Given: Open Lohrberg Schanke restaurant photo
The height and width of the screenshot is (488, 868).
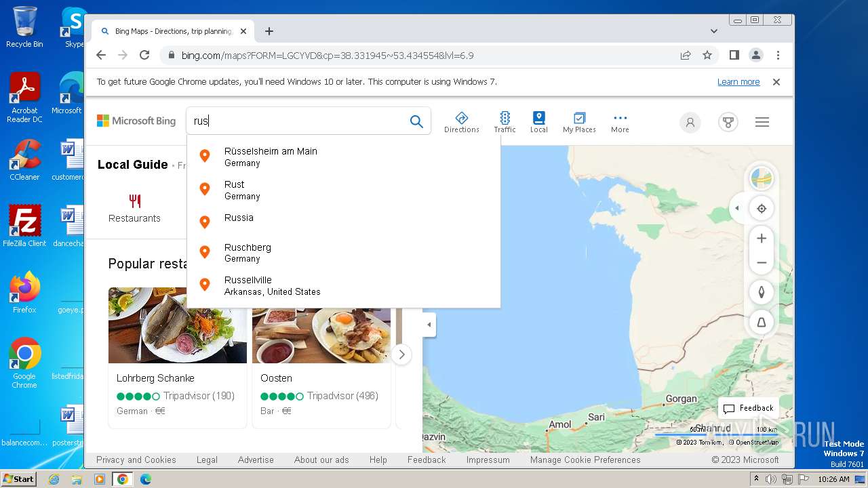Looking at the screenshot, I should click(x=178, y=325).
